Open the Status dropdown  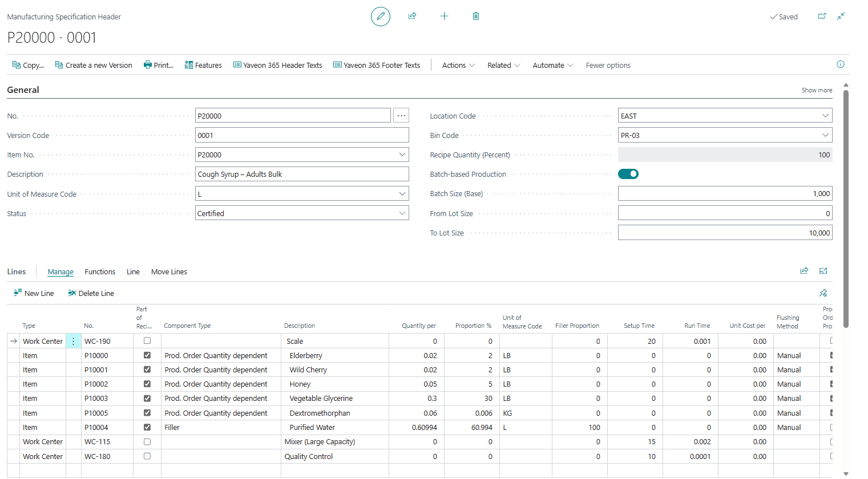[x=402, y=213]
